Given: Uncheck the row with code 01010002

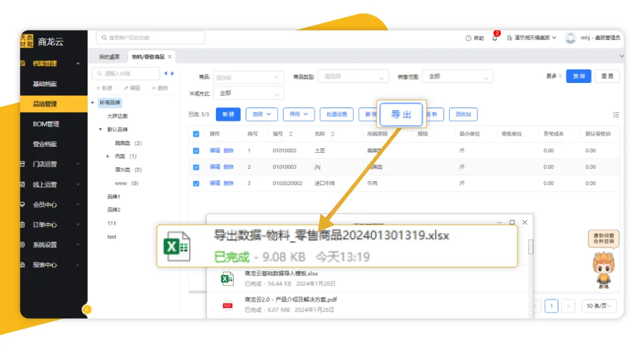Looking at the screenshot, I should pos(196,151).
